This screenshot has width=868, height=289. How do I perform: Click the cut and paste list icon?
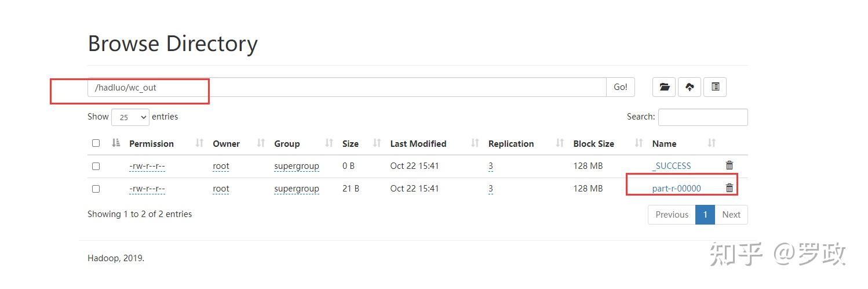click(x=715, y=87)
